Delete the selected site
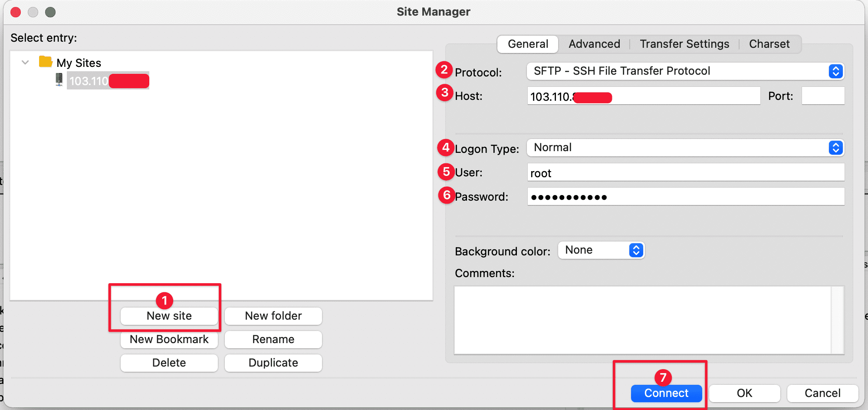This screenshot has width=868, height=410. (x=169, y=363)
